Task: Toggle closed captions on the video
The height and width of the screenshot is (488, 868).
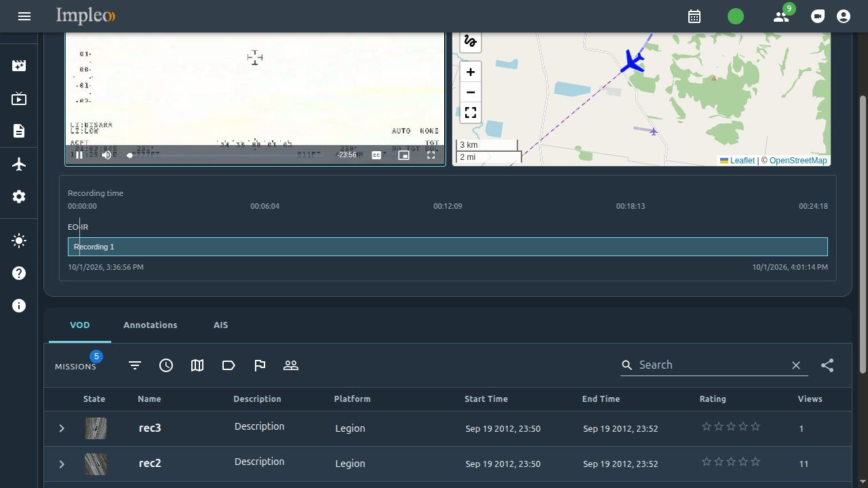Action: tap(376, 155)
